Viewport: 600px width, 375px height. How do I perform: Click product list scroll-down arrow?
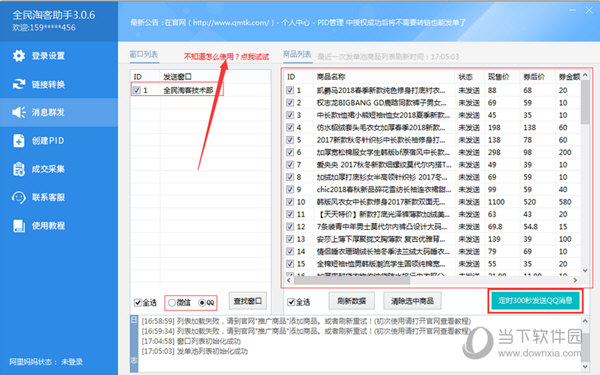coord(585,270)
